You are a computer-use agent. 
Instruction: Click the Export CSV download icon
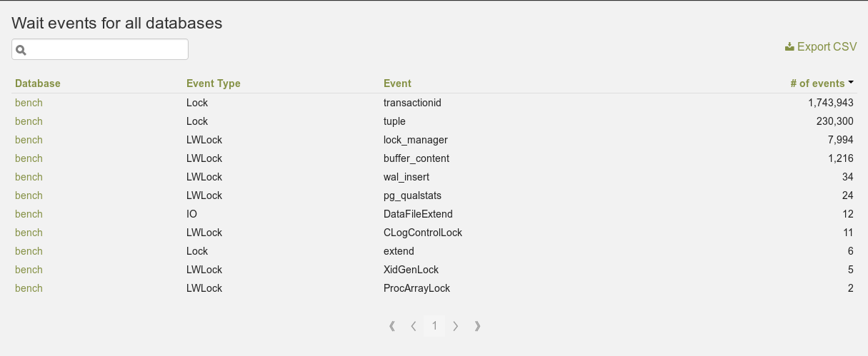[x=789, y=47]
